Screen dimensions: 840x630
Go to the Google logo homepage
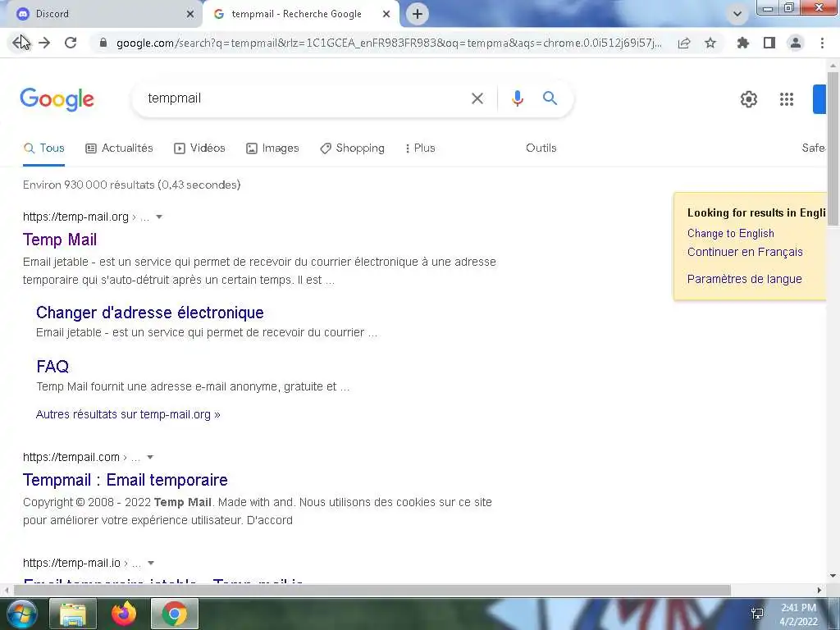(x=57, y=99)
